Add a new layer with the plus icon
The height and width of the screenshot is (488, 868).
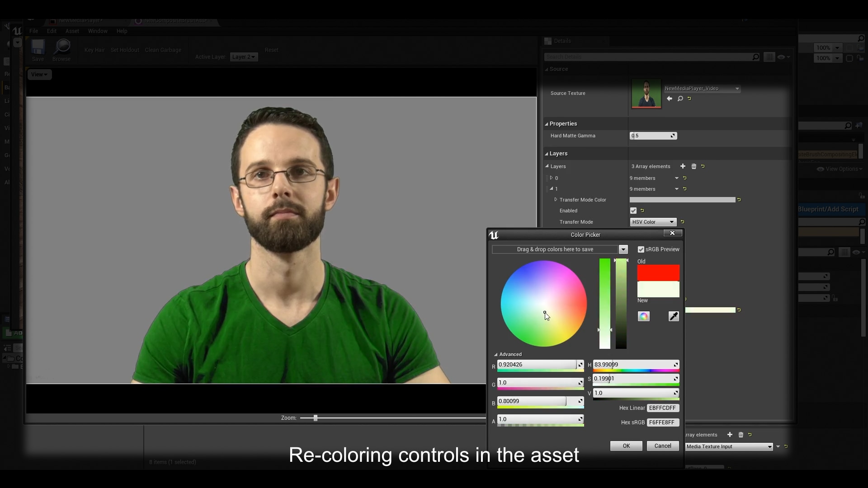tap(683, 166)
